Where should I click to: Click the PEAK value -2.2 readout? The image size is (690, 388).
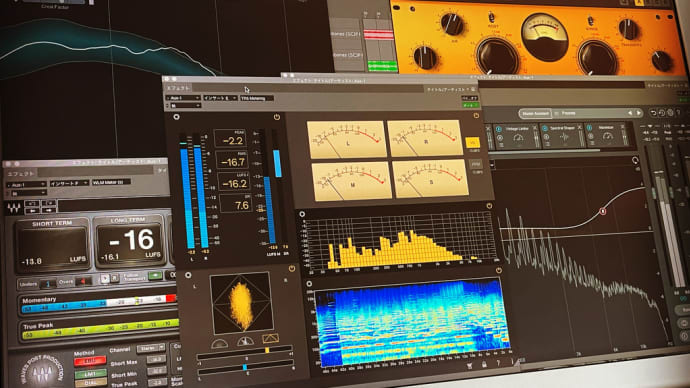point(230,139)
